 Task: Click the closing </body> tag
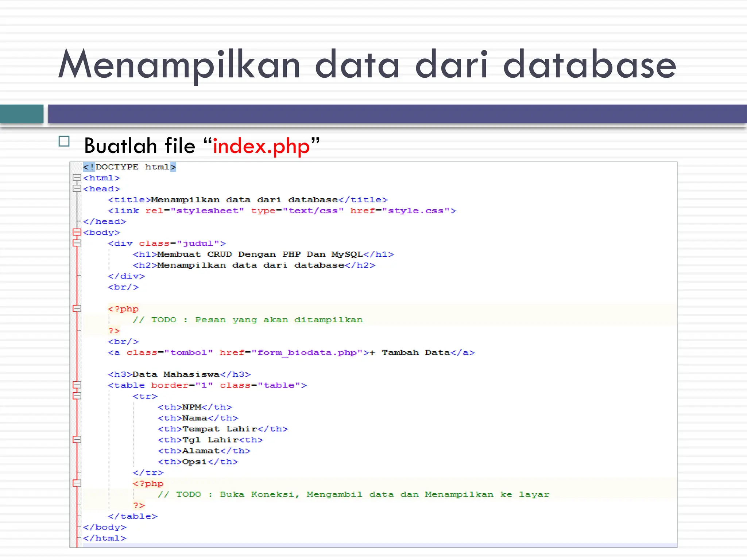(104, 527)
